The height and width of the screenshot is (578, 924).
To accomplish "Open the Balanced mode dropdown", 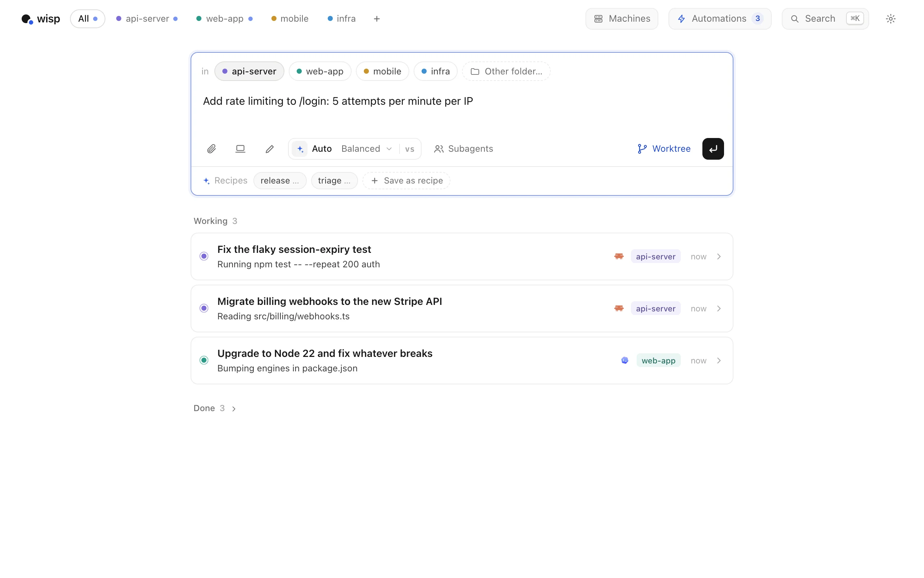I will pos(366,149).
